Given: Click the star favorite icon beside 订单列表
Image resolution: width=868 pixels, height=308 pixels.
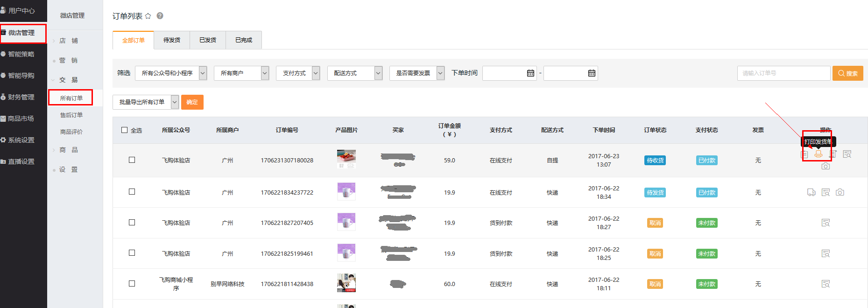Looking at the screenshot, I should click(x=148, y=16).
